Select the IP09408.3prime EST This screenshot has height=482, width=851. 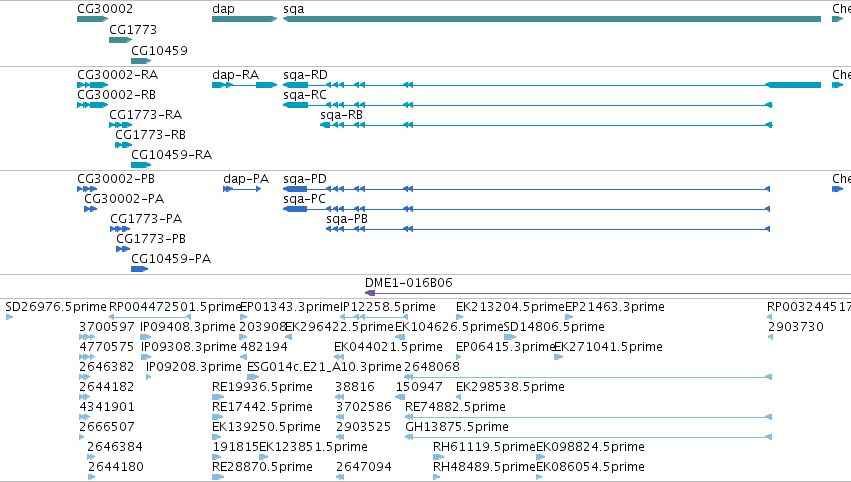(146, 337)
